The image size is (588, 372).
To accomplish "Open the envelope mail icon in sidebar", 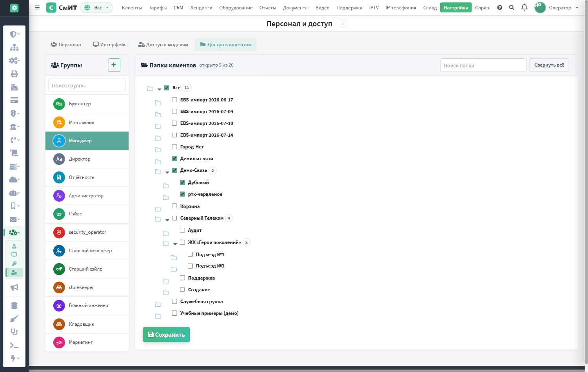I will (x=13, y=219).
